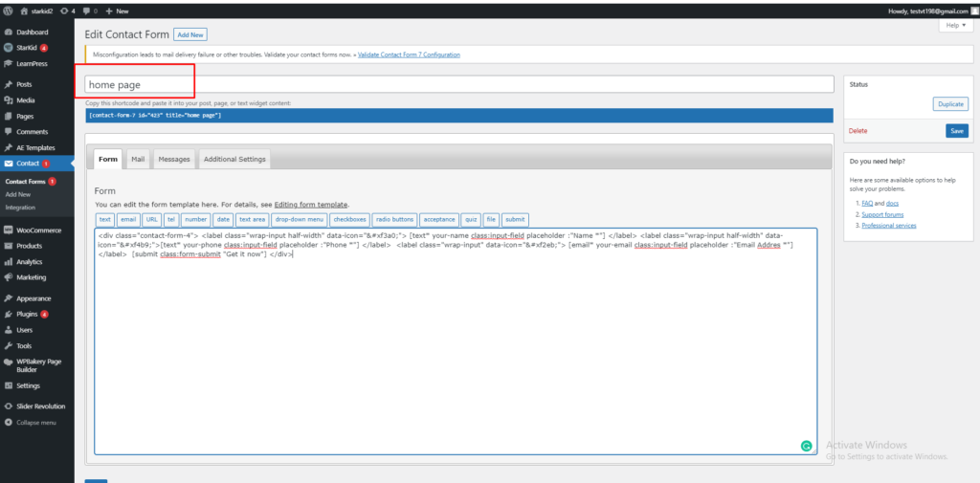Click the Users icon in sidebar
Image resolution: width=980 pixels, height=483 pixels.
tap(9, 330)
